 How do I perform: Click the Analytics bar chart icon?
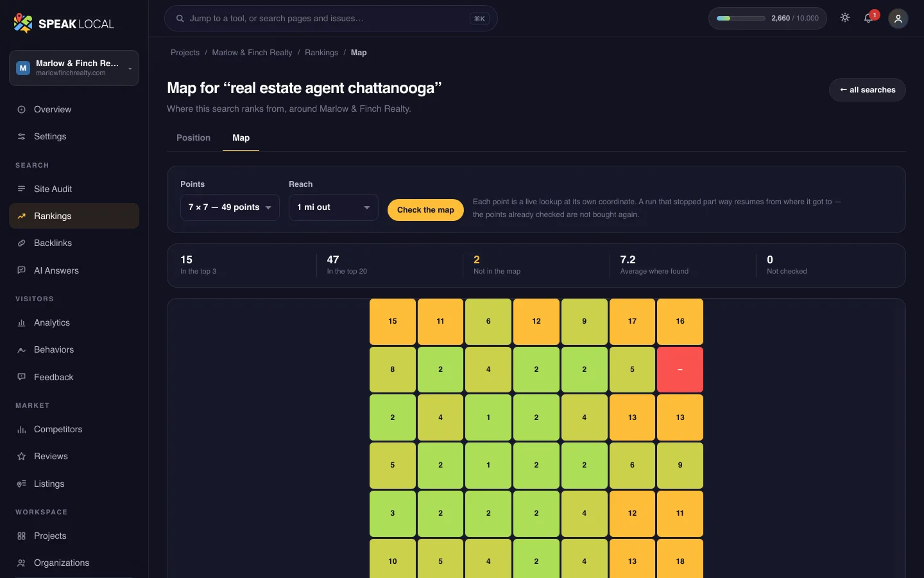(x=21, y=323)
